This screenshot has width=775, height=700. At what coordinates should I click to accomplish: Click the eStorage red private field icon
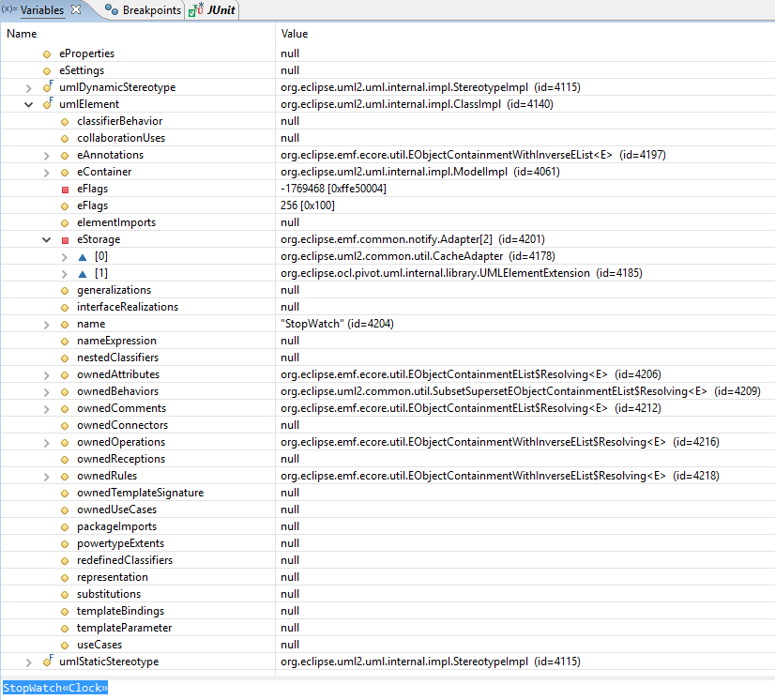[65, 240]
